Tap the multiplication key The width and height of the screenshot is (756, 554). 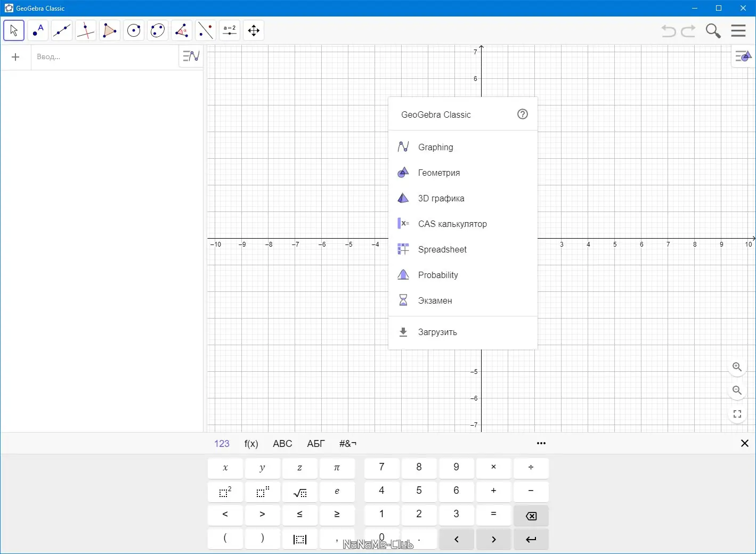coord(494,468)
